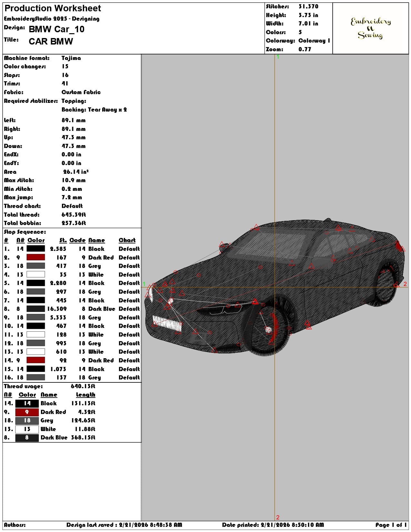Select the 'Colorway 1' value
411x532 pixels.
pos(314,41)
